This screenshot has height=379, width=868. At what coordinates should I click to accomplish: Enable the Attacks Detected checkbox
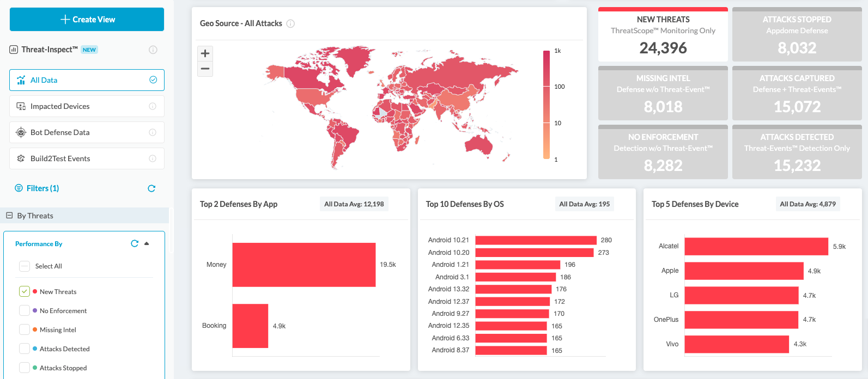click(25, 349)
